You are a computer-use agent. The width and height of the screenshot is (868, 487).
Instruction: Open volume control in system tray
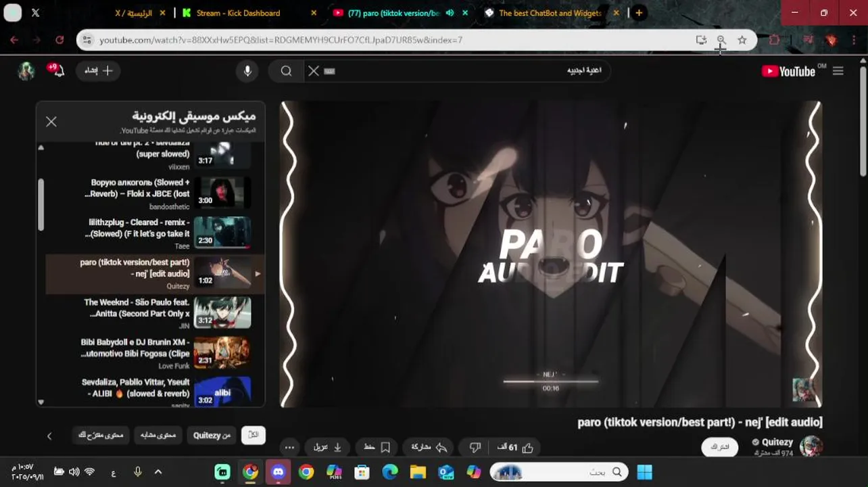click(x=74, y=471)
